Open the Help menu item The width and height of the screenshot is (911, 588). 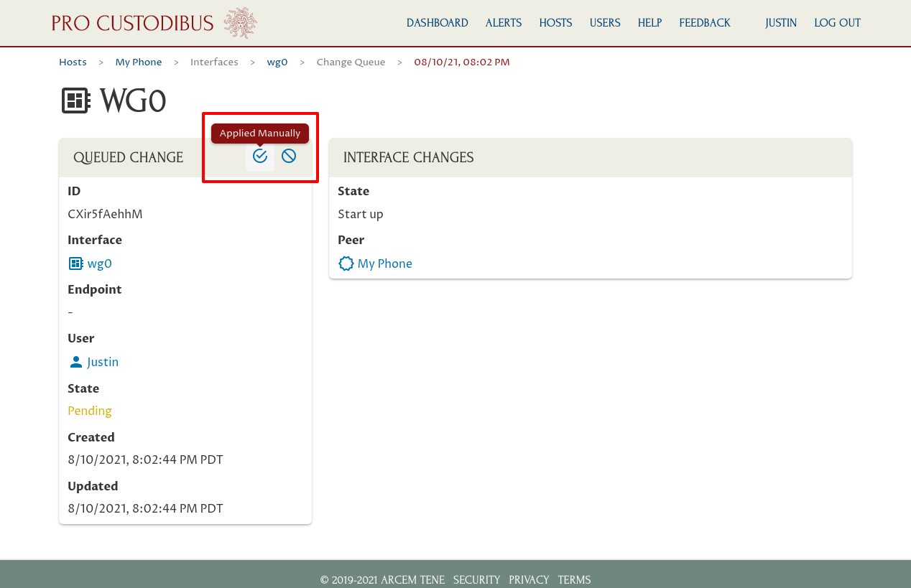(649, 23)
